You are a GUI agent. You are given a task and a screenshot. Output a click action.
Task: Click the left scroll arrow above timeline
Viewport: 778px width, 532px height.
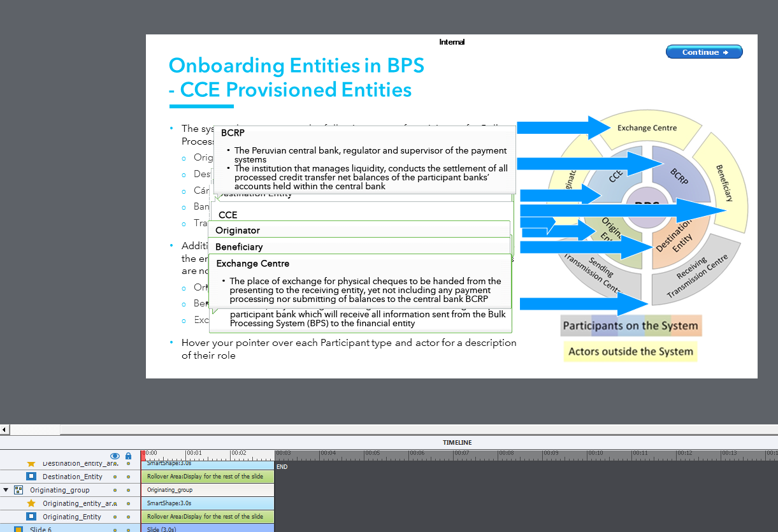(x=4, y=430)
